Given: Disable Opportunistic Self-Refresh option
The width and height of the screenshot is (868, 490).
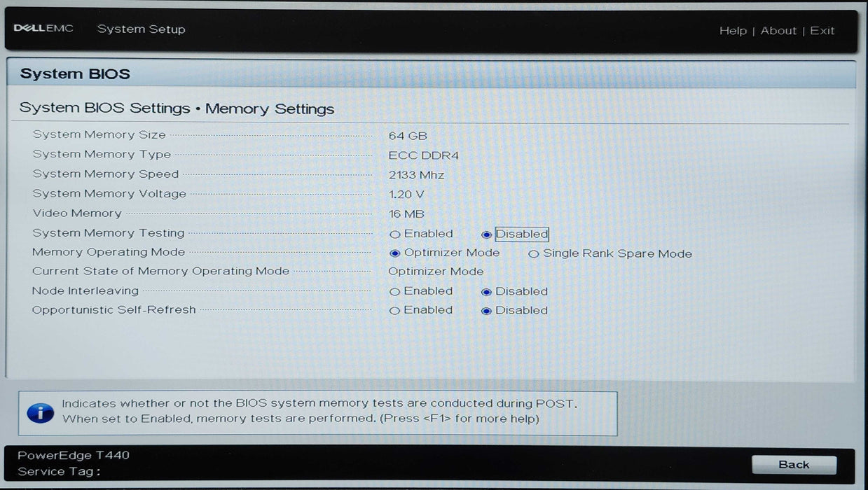Looking at the screenshot, I should tap(487, 311).
